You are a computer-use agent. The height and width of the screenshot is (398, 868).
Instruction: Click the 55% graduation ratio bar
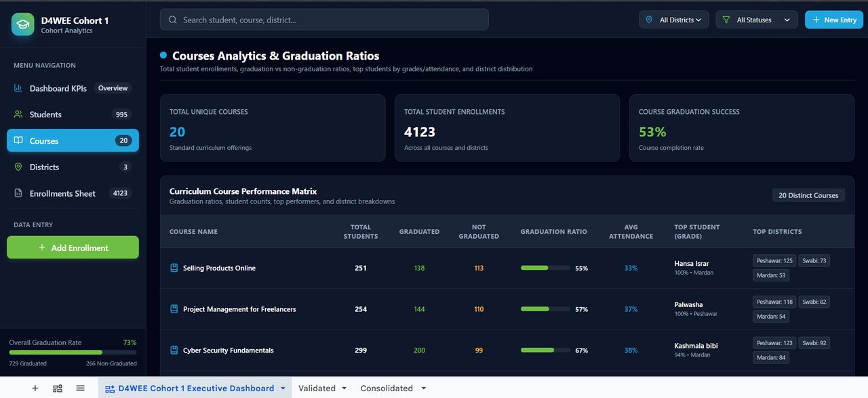(x=545, y=268)
